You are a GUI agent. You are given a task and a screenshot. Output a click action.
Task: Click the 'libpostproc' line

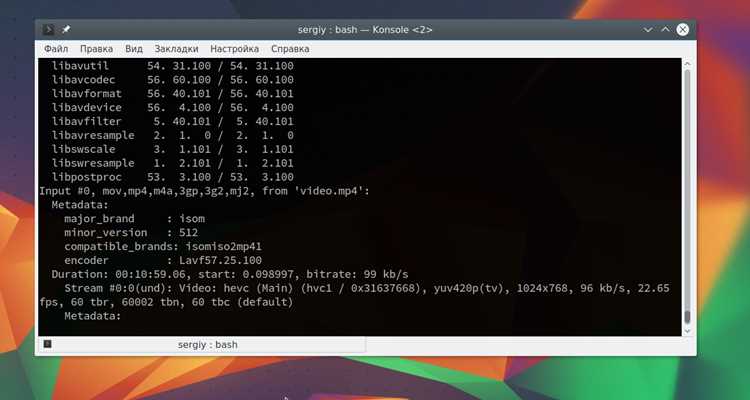(173, 177)
